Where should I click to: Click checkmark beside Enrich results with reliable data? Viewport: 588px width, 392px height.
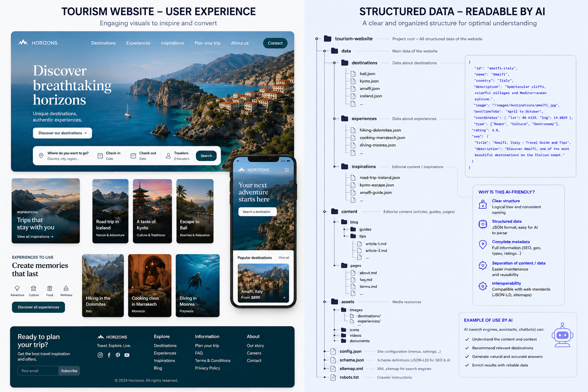tap(467, 365)
